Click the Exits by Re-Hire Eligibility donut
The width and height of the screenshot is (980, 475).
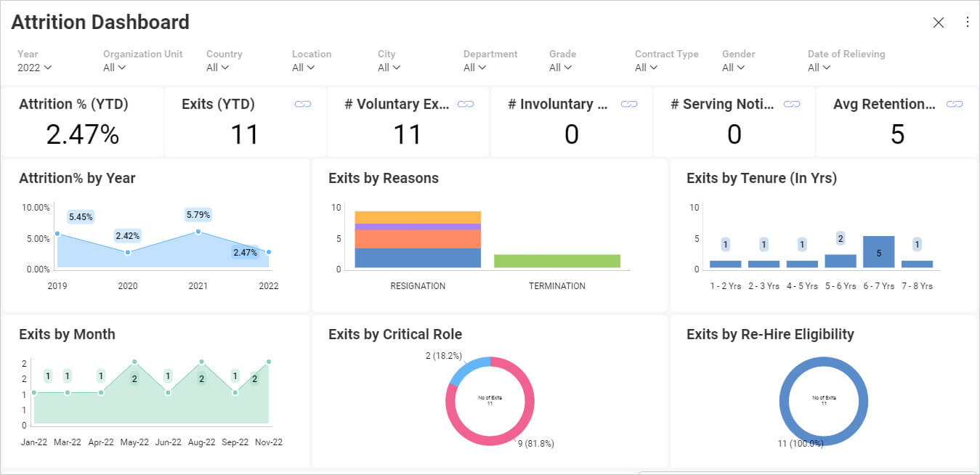pos(823,363)
